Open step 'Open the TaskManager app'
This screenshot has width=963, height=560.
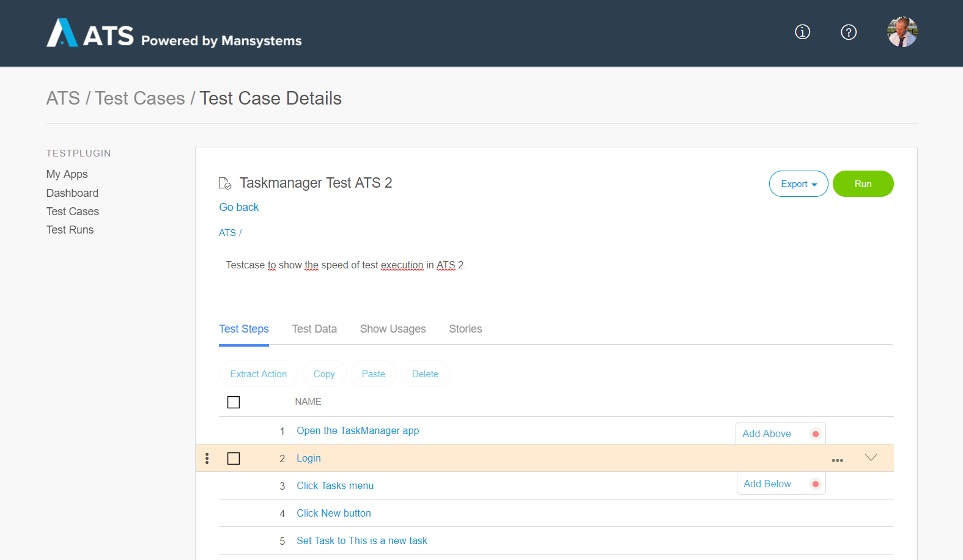click(x=358, y=430)
